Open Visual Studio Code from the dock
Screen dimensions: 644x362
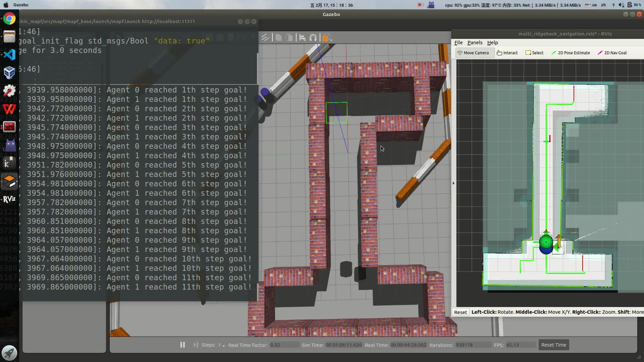click(9, 54)
